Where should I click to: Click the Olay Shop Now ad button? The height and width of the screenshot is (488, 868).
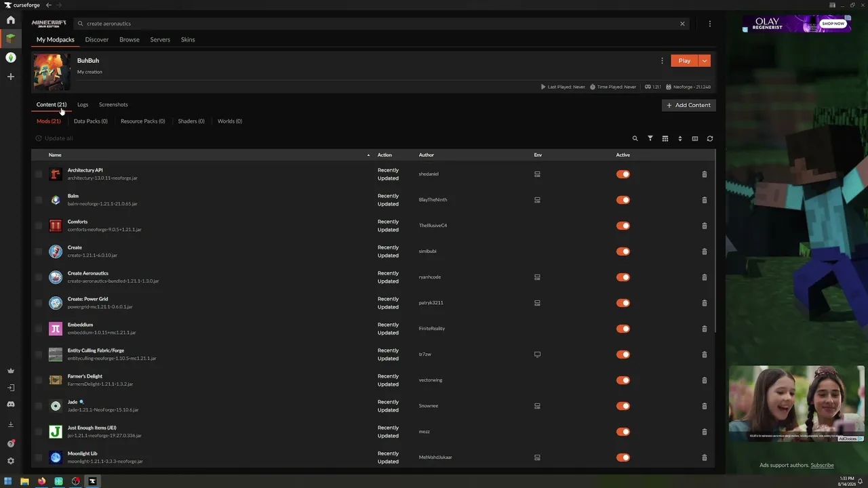pos(833,24)
